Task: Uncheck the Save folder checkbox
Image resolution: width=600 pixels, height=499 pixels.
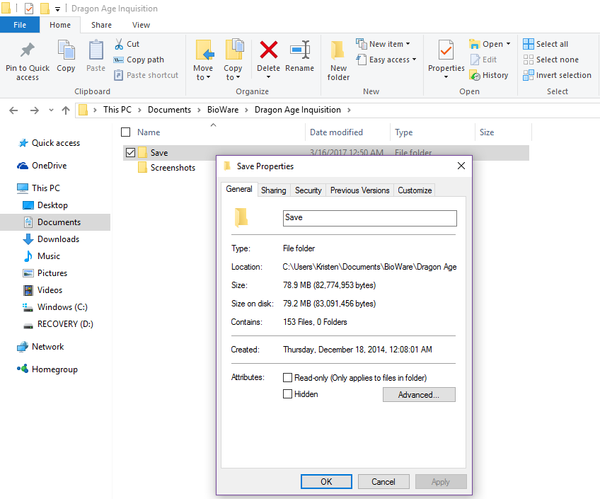Action: click(130, 153)
